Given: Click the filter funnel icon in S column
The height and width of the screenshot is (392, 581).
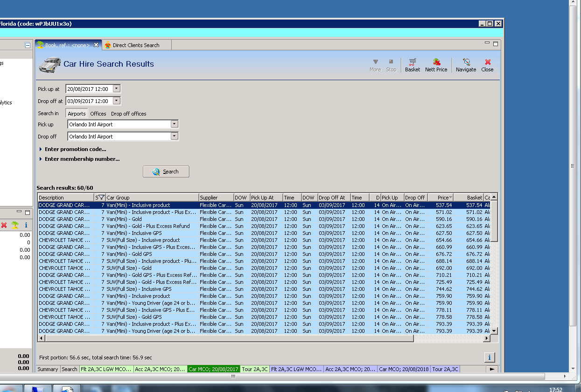Looking at the screenshot, I should tap(101, 198).
